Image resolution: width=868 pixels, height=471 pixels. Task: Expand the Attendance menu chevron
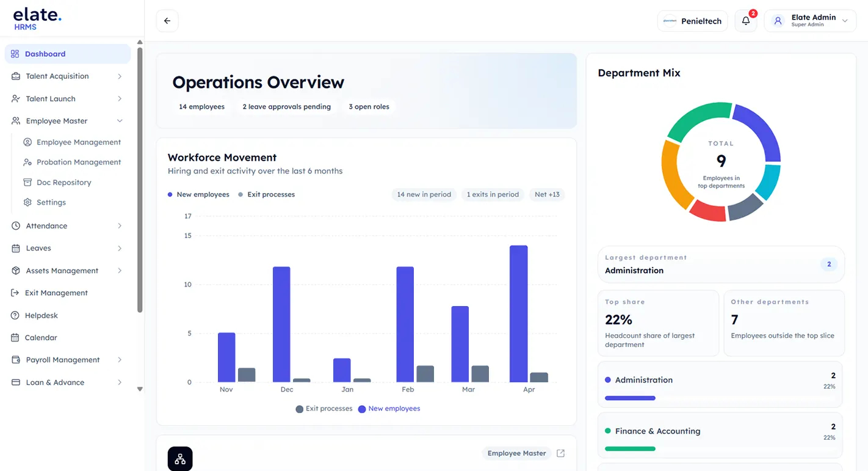(120, 226)
